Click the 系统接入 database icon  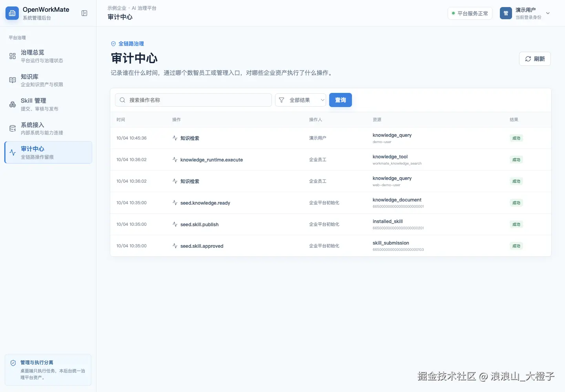pos(13,128)
